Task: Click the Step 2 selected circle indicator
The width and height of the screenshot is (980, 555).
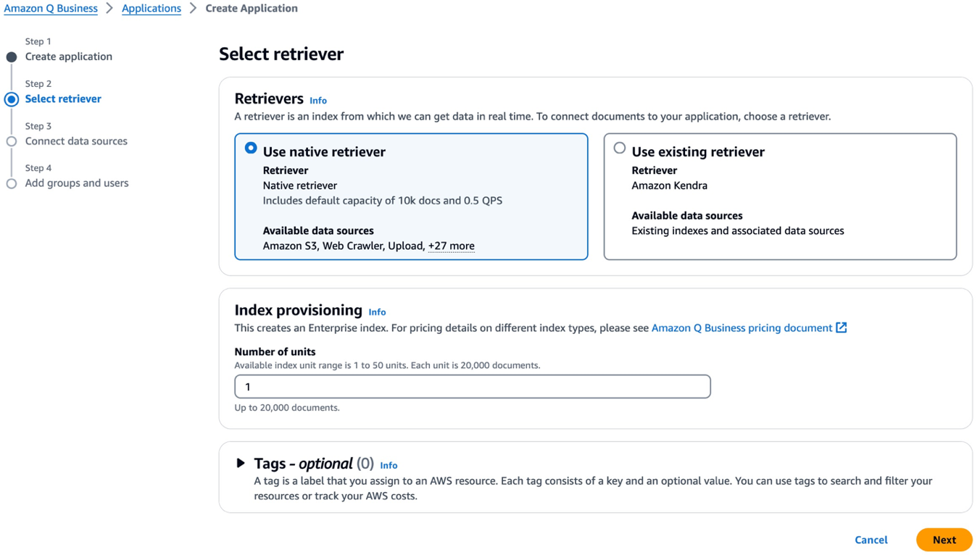Action: 11,99
